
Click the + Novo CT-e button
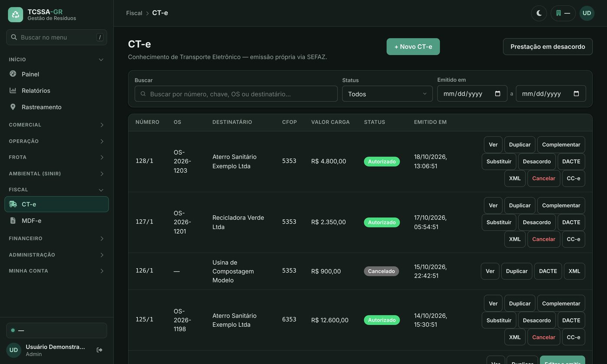click(x=413, y=46)
